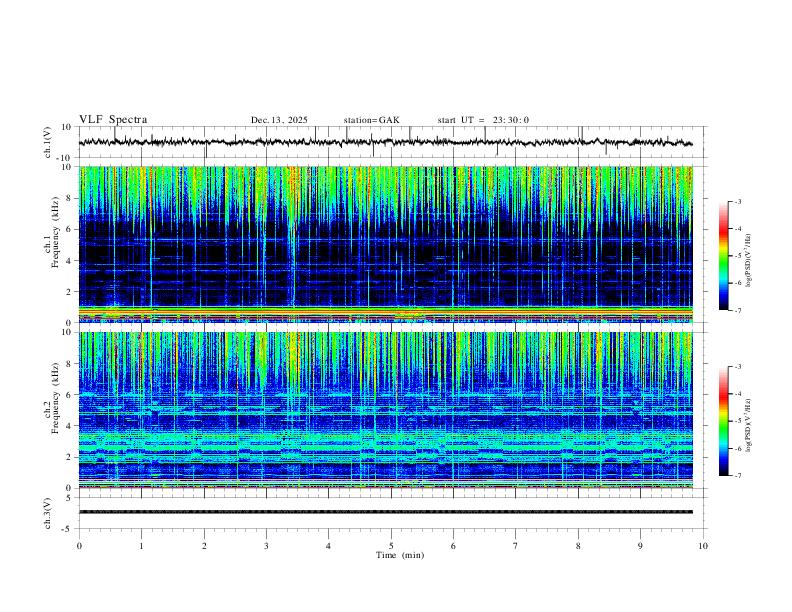Screen dimensions: 792x612
Task: Click the ch.3 flat voltage trace
Action: click(385, 512)
